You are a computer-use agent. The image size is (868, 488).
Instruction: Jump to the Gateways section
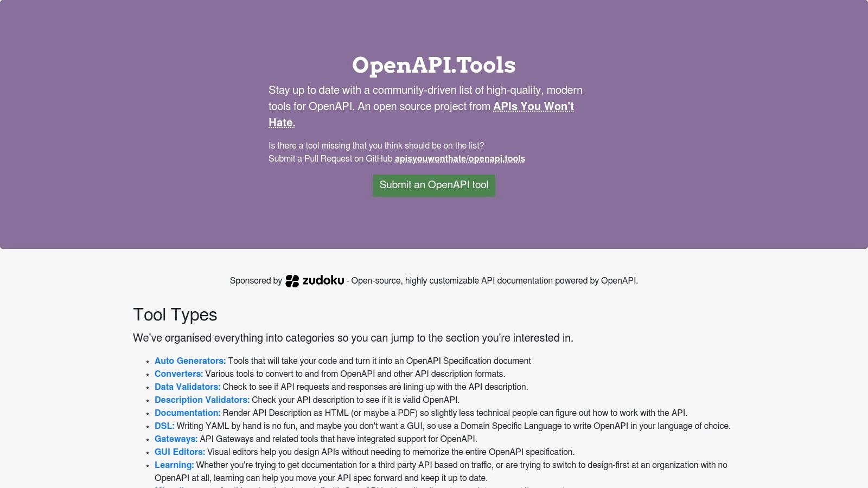[176, 439]
